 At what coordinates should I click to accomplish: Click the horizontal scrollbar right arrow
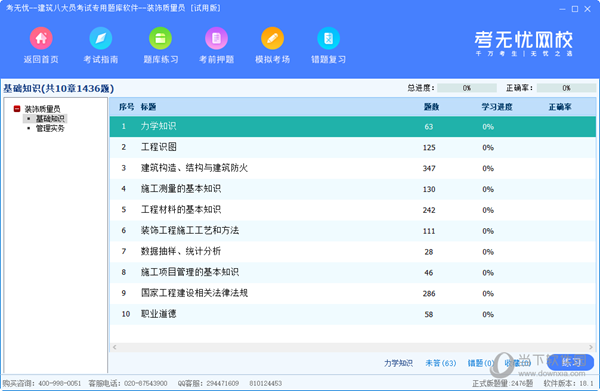pos(591,347)
